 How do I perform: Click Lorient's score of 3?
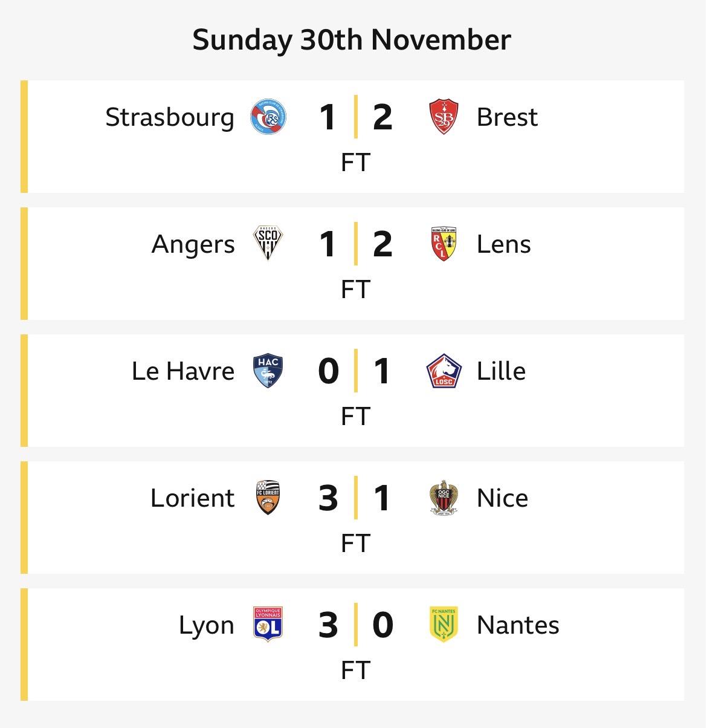328,498
